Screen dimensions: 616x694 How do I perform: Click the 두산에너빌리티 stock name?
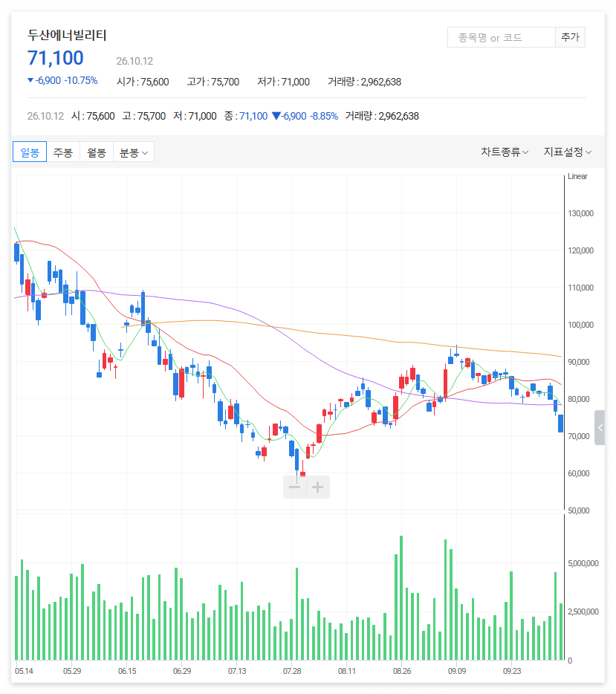[x=68, y=35]
